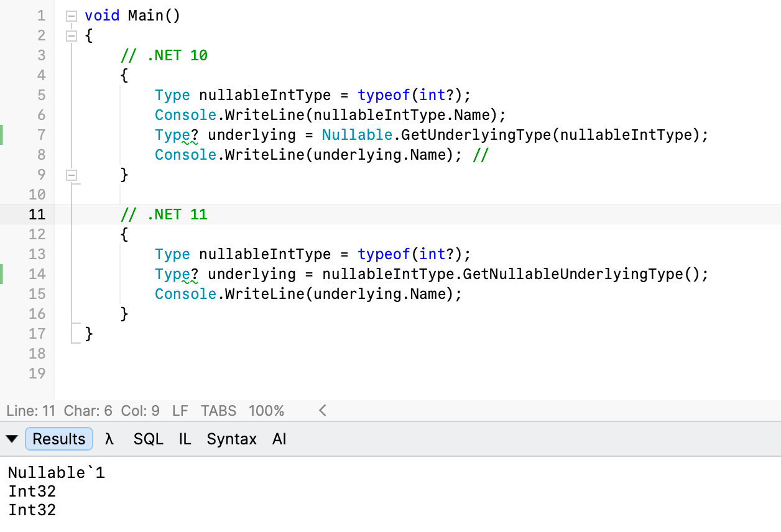Toggle the fold marker on line 9
The width and height of the screenshot is (781, 532).
72,175
